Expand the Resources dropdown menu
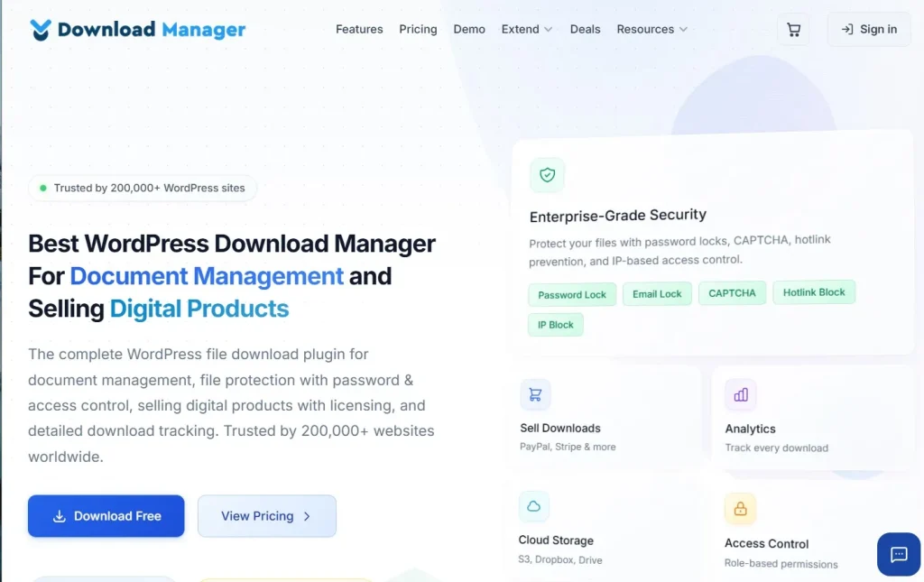The width and height of the screenshot is (924, 582). (x=651, y=30)
